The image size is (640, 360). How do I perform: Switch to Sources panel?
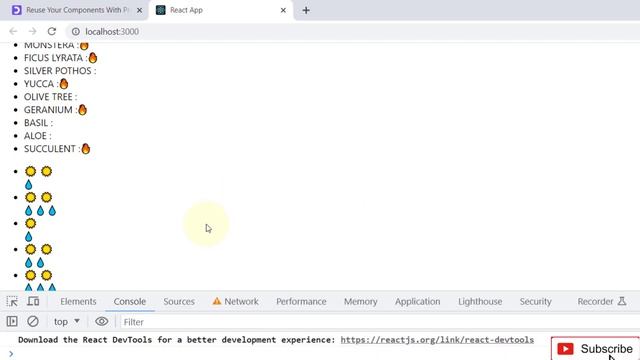pyautogui.click(x=179, y=302)
